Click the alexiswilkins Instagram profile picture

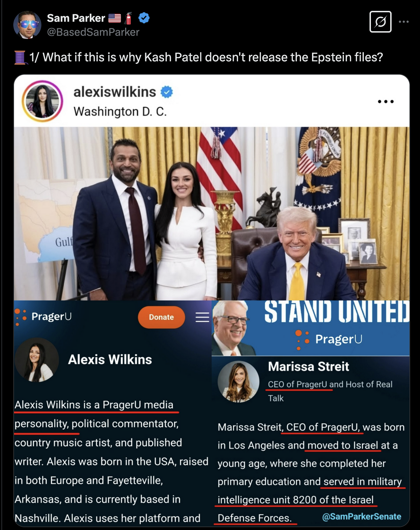(x=42, y=101)
